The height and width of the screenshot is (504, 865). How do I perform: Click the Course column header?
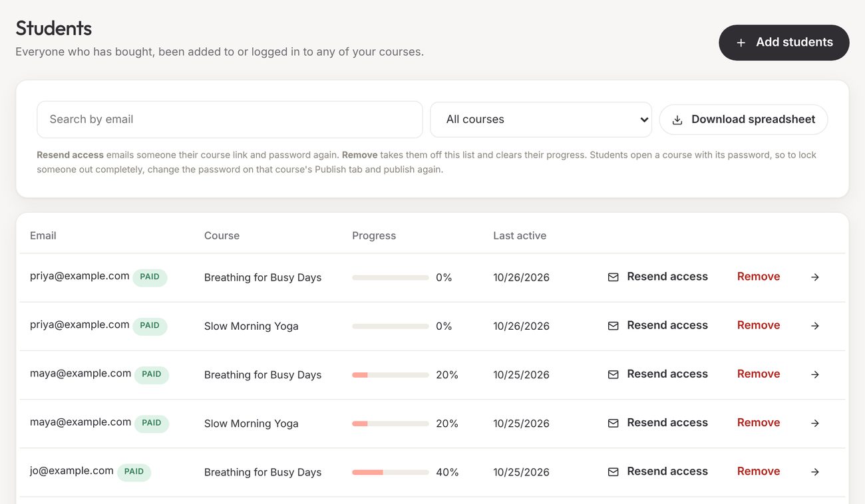point(222,236)
